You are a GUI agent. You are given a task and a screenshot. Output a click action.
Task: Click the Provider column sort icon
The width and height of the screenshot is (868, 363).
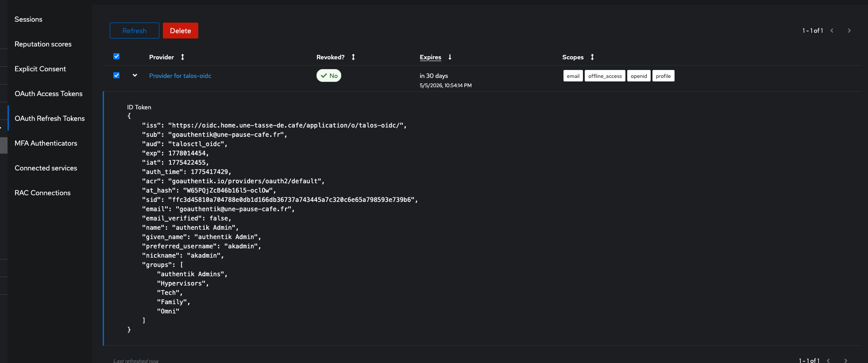click(182, 57)
